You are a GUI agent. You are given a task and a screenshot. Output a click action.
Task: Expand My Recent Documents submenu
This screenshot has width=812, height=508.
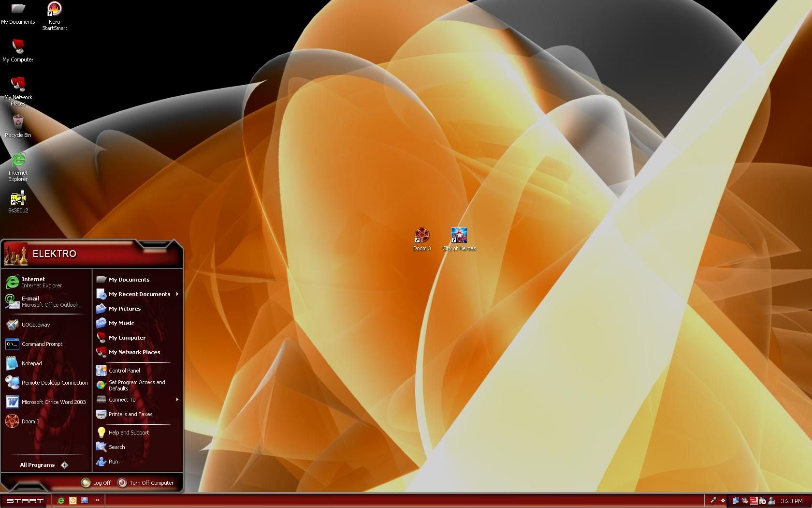click(x=137, y=294)
